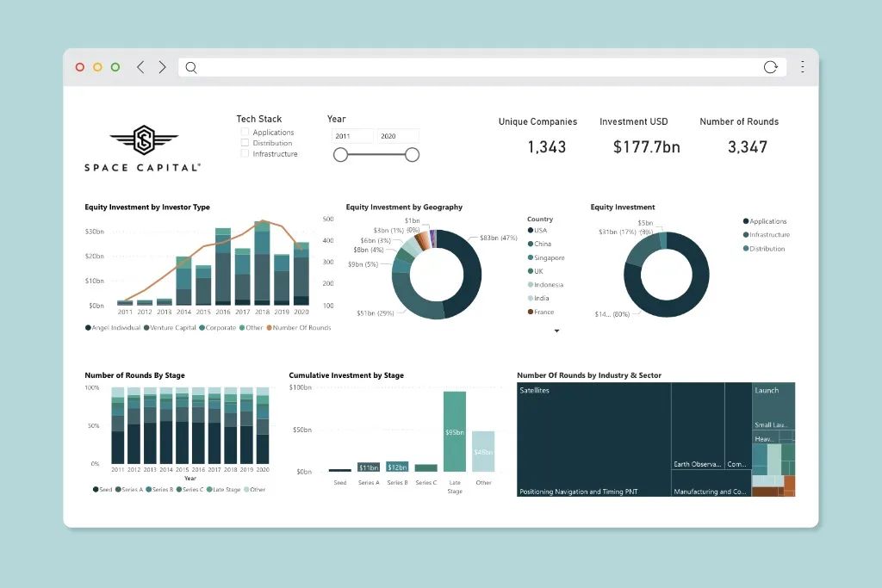Click Venture Capital legend entry
This screenshot has width=882, height=588.
[x=171, y=328]
